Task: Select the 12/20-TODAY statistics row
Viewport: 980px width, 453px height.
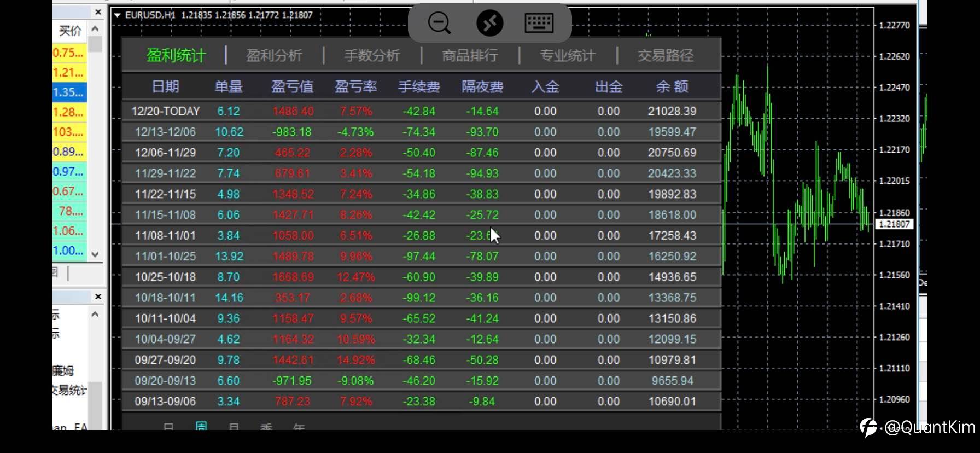Action: (x=422, y=111)
